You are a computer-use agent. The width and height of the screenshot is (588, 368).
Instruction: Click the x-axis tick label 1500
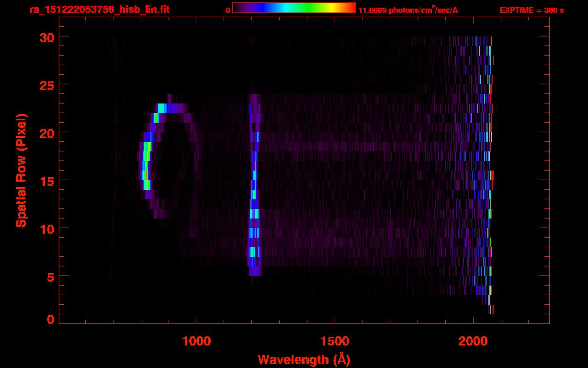[x=335, y=341]
